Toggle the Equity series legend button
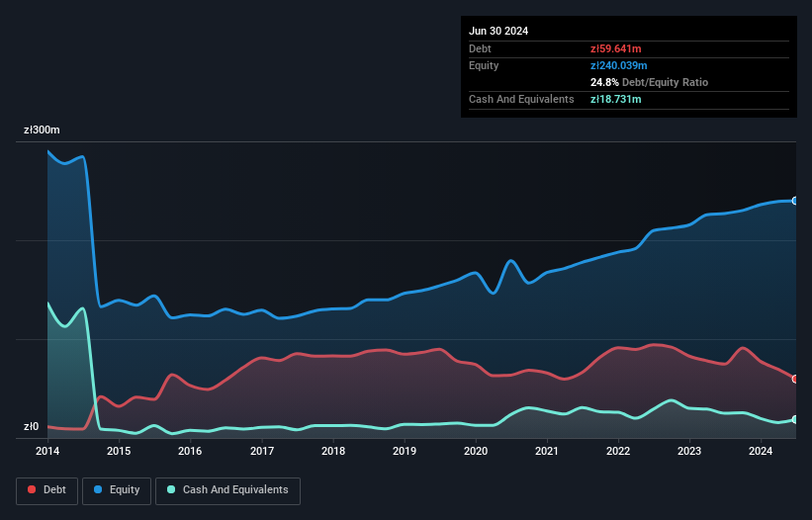This screenshot has width=812, height=520. click(x=117, y=490)
